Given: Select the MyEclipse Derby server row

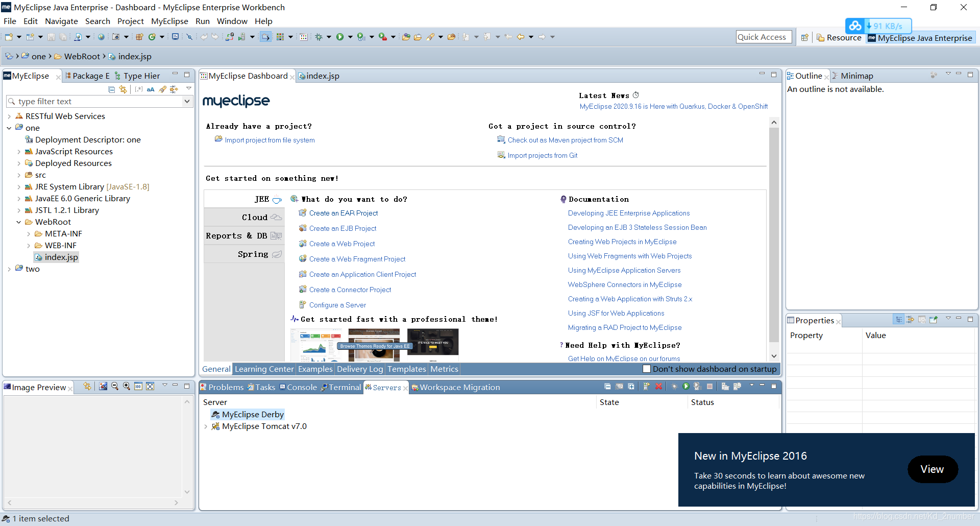Looking at the screenshot, I should pyautogui.click(x=248, y=415).
